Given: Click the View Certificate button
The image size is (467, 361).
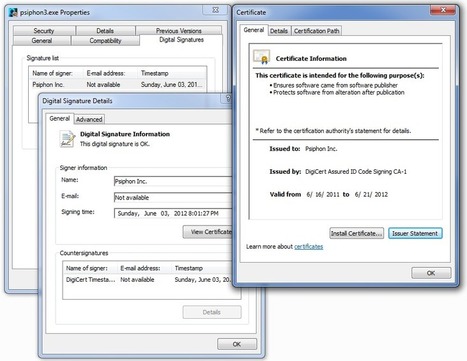Looking at the screenshot, I should pos(208,232).
